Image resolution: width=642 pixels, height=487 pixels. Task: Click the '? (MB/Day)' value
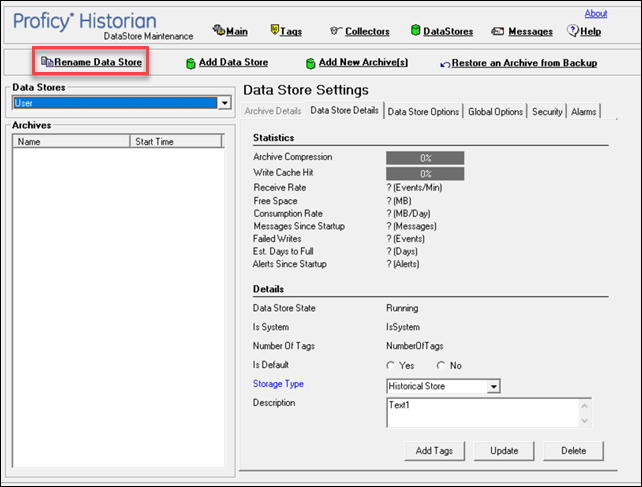(409, 214)
